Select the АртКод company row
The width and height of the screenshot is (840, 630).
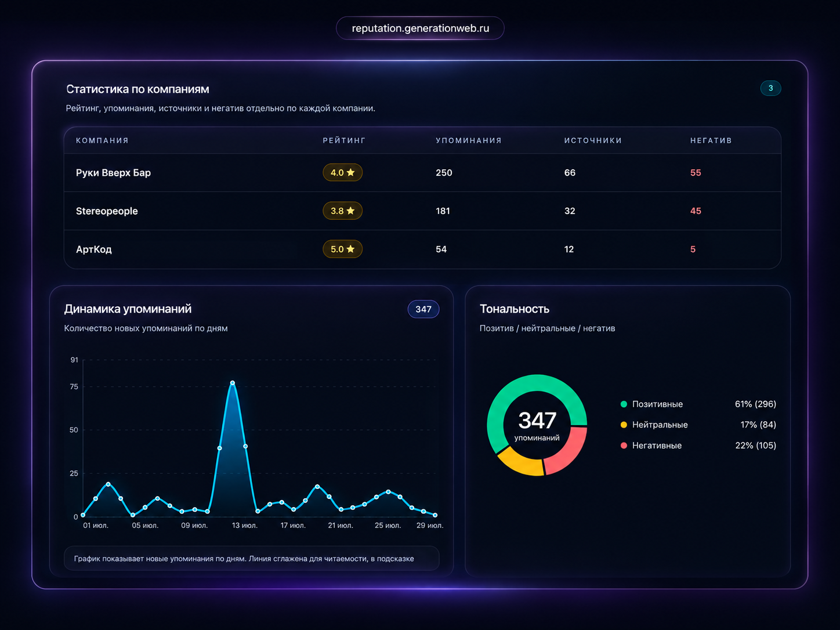pos(422,249)
